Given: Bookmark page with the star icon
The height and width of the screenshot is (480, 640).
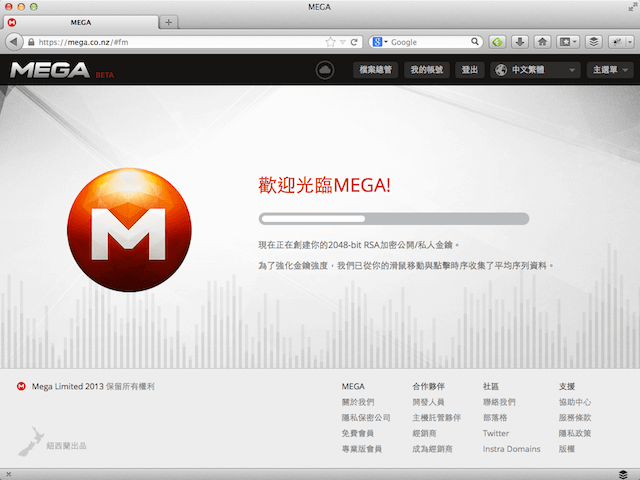Looking at the screenshot, I should (x=330, y=42).
